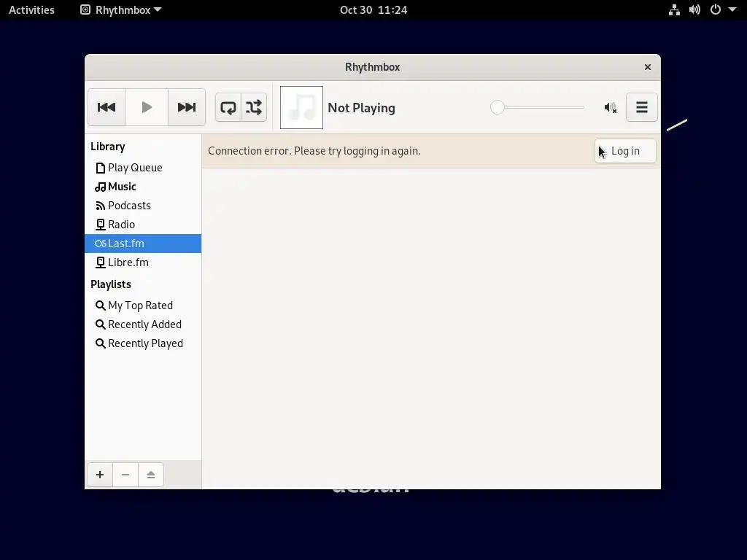This screenshot has width=747, height=560.
Task: Click the Libre.fm icon in the sidebar
Action: [x=100, y=262]
